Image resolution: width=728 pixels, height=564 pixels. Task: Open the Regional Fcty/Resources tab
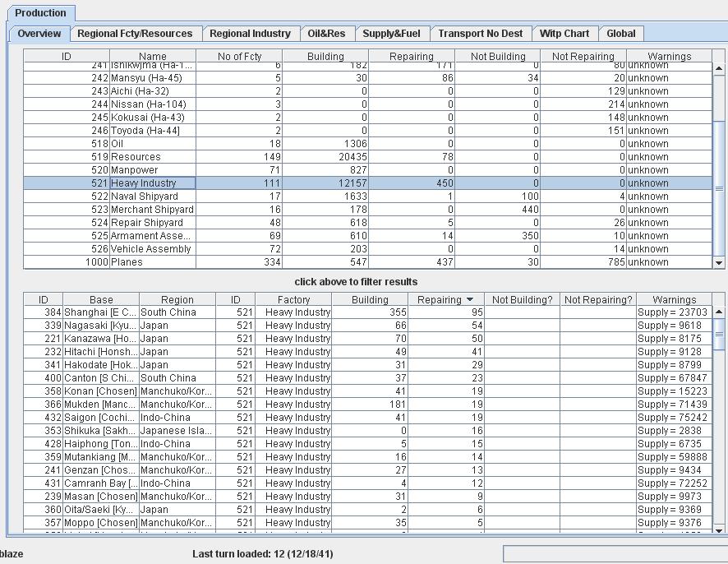(x=135, y=34)
